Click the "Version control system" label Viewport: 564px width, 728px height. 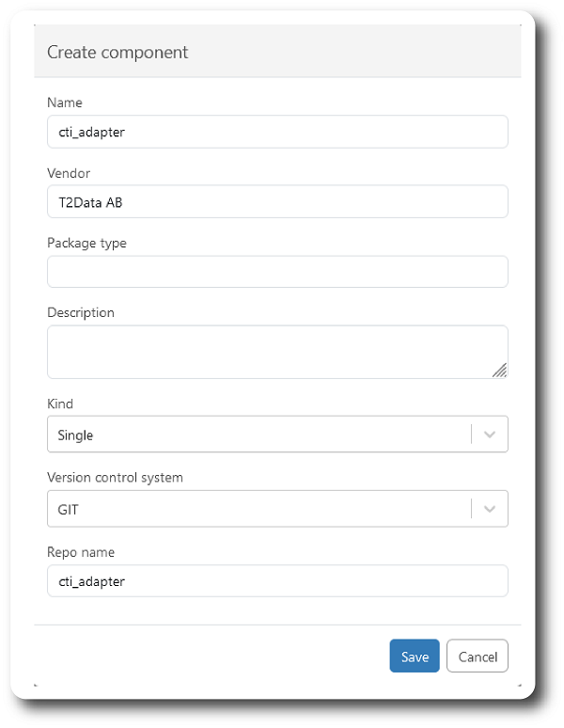coord(115,477)
